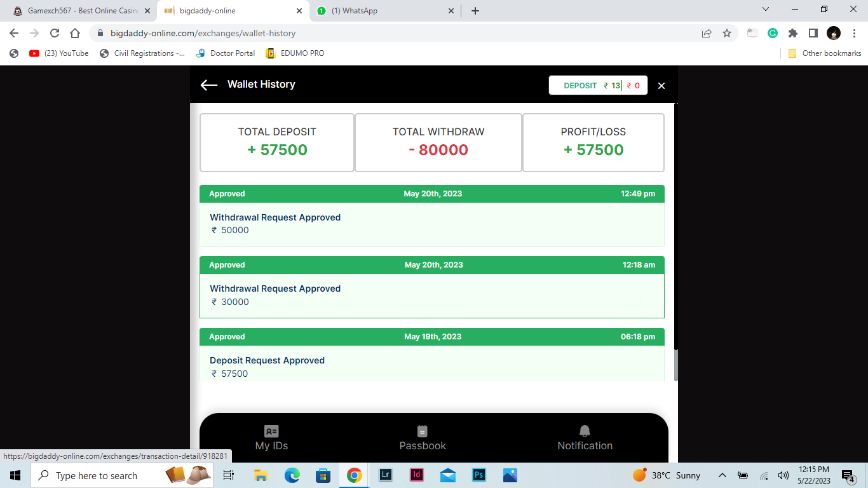Open Photoshop from the Windows taskbar
Viewport: 868px width, 488px height.
click(479, 475)
